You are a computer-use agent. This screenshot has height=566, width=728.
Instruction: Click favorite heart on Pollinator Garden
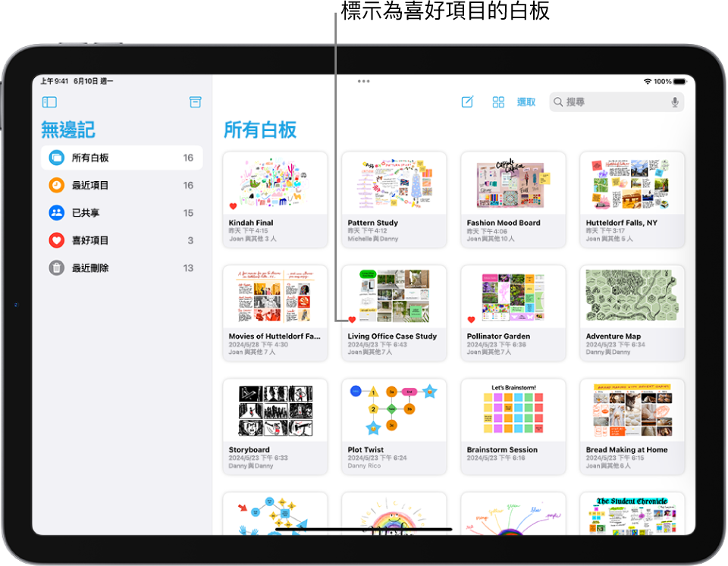point(471,320)
